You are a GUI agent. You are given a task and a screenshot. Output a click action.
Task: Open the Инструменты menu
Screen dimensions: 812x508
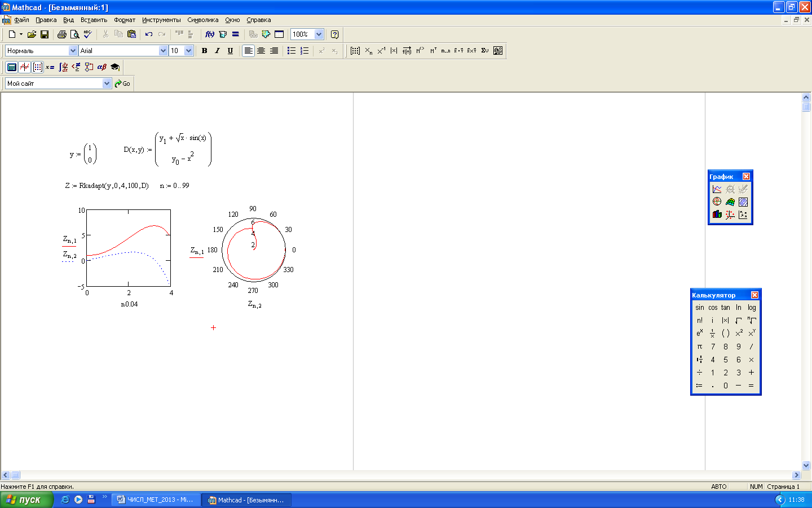coord(161,20)
